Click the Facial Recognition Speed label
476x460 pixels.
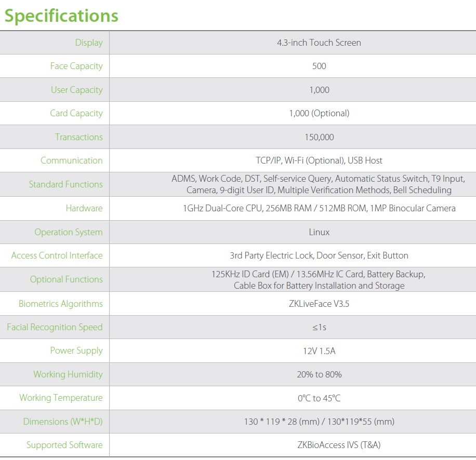coord(55,327)
